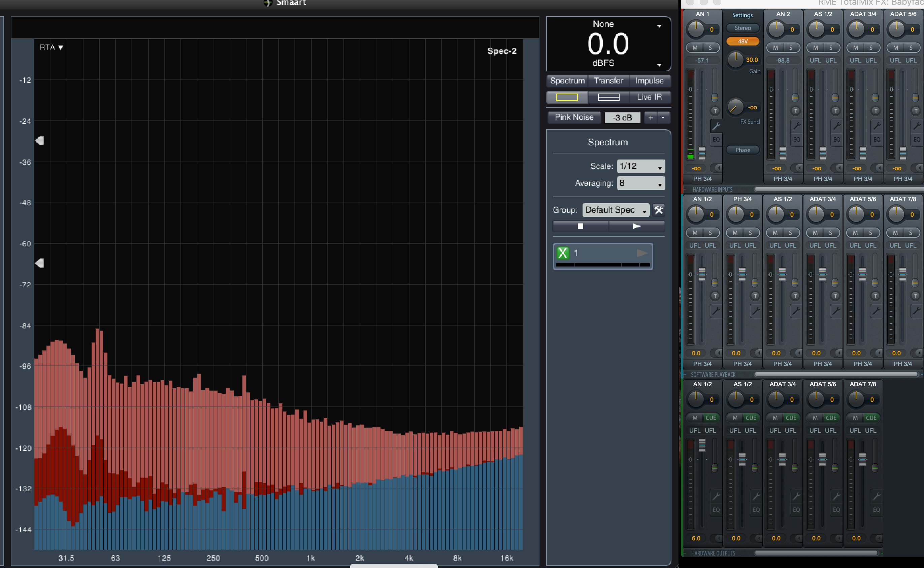
Task: Open the Scale 1/12 dropdown
Action: point(640,166)
